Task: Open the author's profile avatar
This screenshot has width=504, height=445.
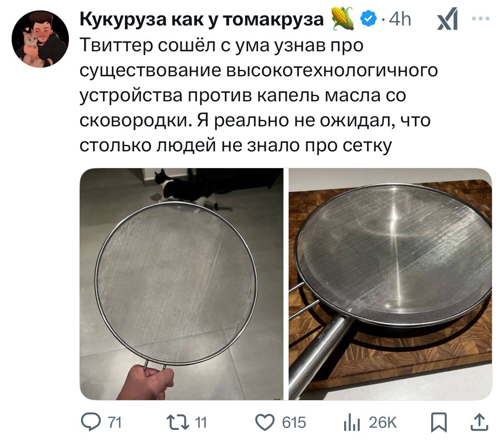Action: click(x=40, y=39)
